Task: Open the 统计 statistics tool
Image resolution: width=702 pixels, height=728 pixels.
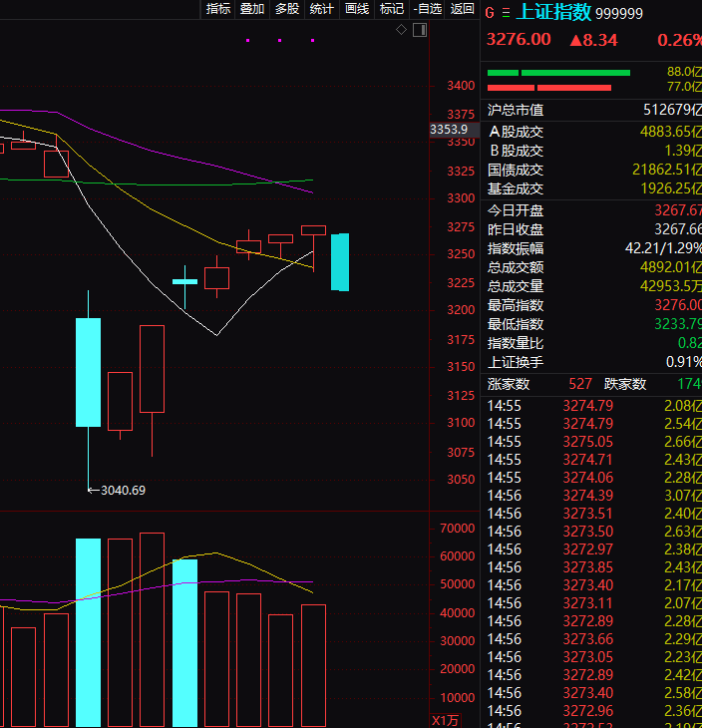Action: click(322, 9)
